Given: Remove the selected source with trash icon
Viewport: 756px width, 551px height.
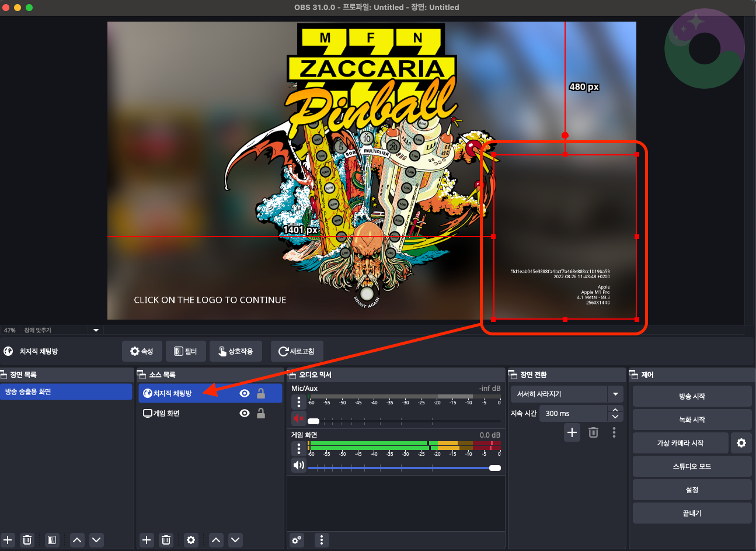Looking at the screenshot, I should 166,540.
